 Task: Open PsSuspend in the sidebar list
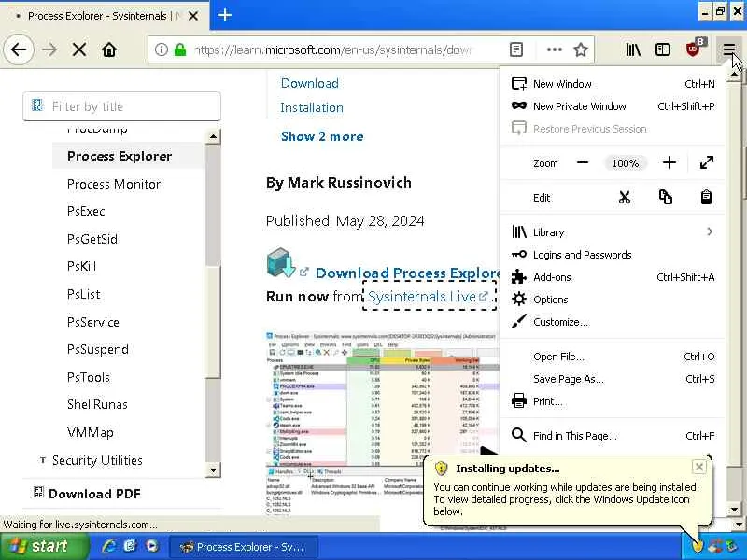(98, 349)
